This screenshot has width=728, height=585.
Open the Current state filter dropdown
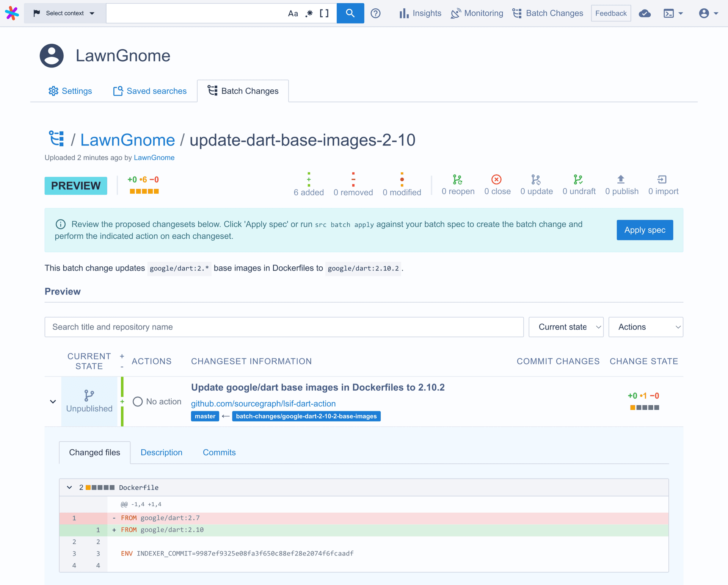[x=566, y=327]
